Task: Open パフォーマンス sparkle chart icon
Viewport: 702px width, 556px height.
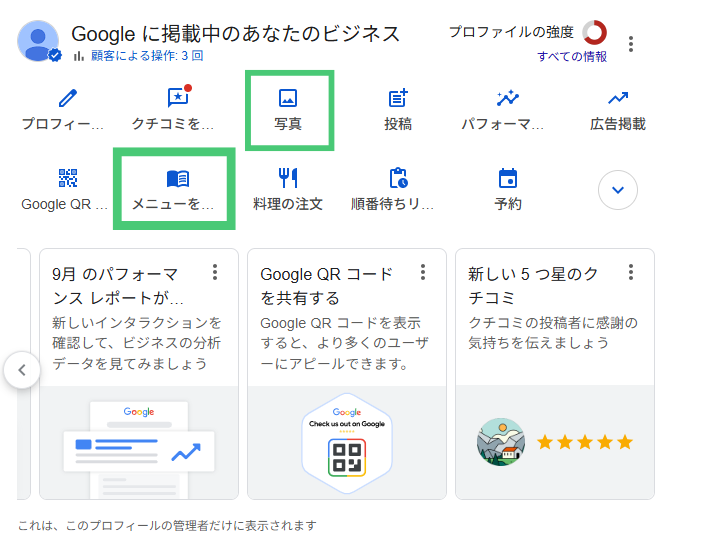Action: pyautogui.click(x=508, y=98)
